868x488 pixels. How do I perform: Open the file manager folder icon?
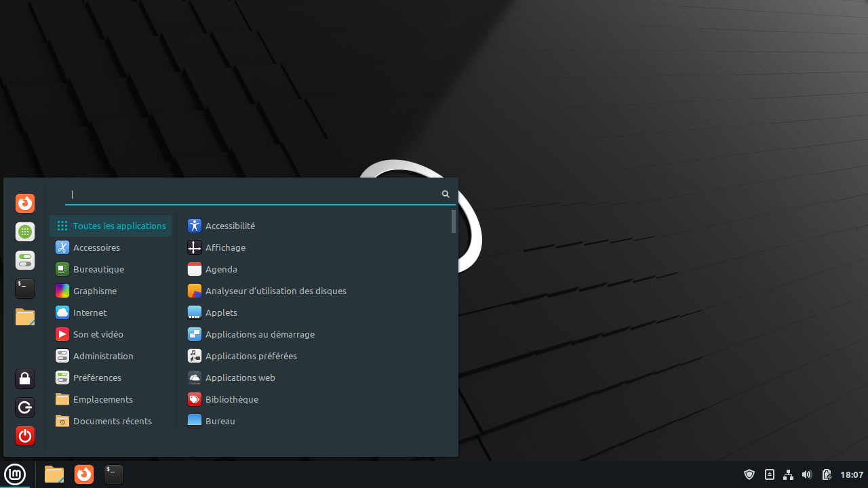point(25,317)
